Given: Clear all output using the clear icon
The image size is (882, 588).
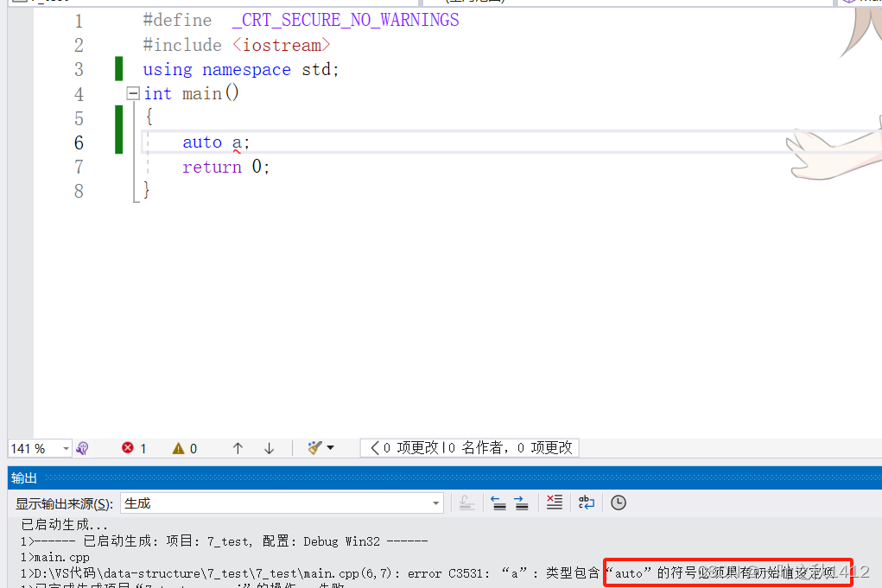Looking at the screenshot, I should (x=554, y=502).
